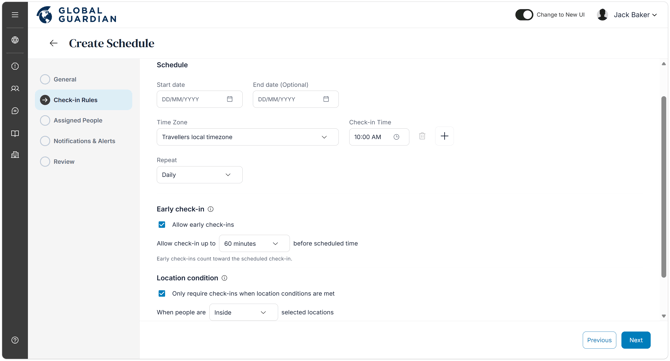Show Early check-in info tooltip icon
The width and height of the screenshot is (670, 361).
click(211, 209)
